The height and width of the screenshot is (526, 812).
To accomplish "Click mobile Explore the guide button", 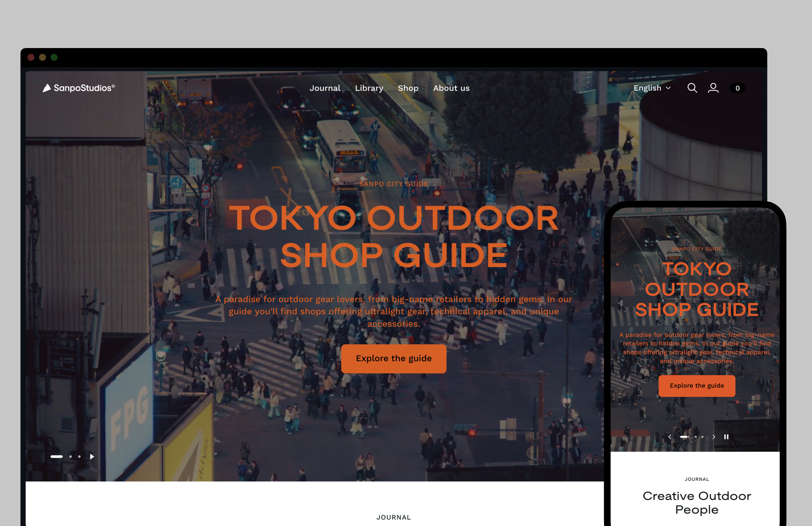I will pyautogui.click(x=697, y=386).
